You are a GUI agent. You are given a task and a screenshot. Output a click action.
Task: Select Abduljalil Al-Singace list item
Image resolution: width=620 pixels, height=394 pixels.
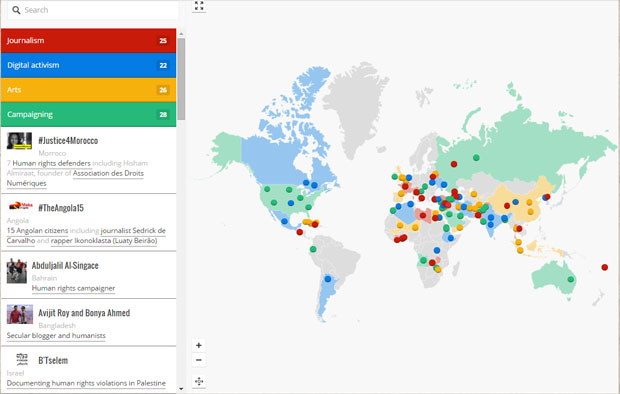pos(89,275)
